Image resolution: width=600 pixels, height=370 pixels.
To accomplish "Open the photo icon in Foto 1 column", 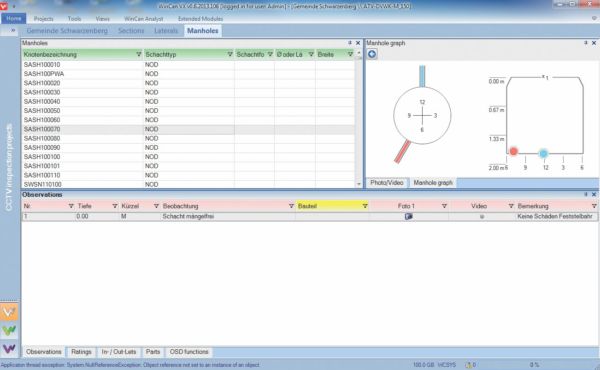I will [408, 217].
